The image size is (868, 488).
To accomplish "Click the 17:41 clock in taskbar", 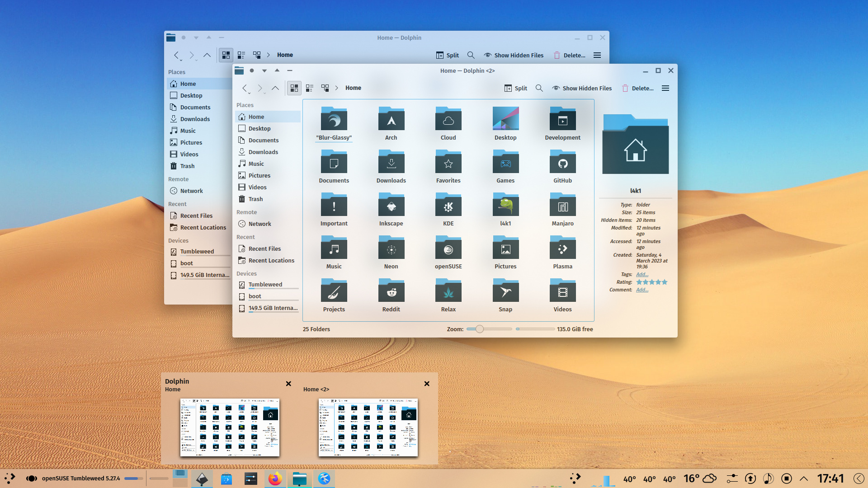I will click(x=830, y=479).
